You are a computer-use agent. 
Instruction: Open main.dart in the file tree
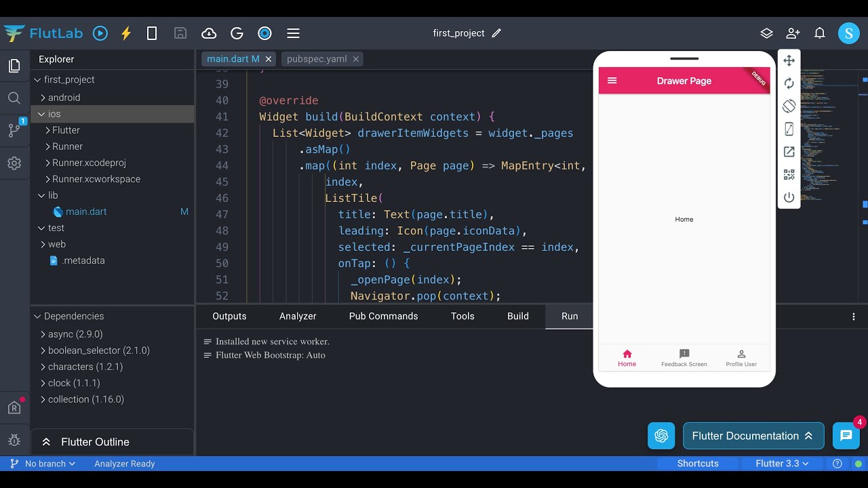(86, 211)
